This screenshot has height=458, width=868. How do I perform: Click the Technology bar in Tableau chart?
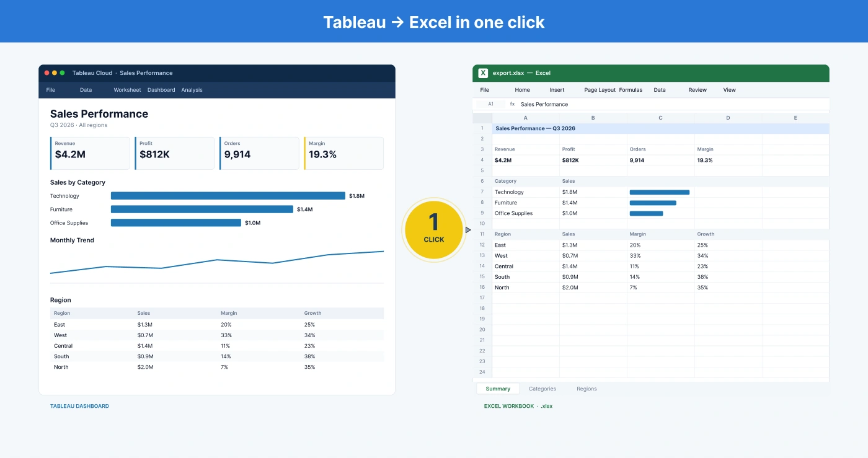pyautogui.click(x=228, y=196)
